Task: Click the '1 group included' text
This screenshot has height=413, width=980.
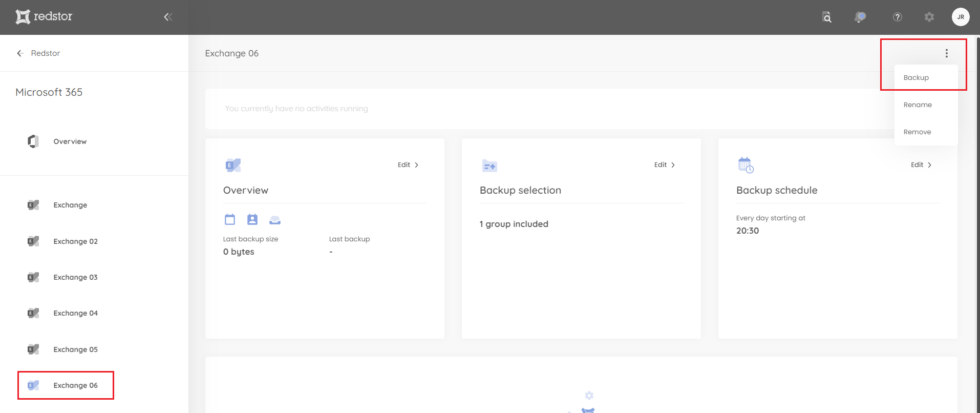Action: (x=514, y=224)
